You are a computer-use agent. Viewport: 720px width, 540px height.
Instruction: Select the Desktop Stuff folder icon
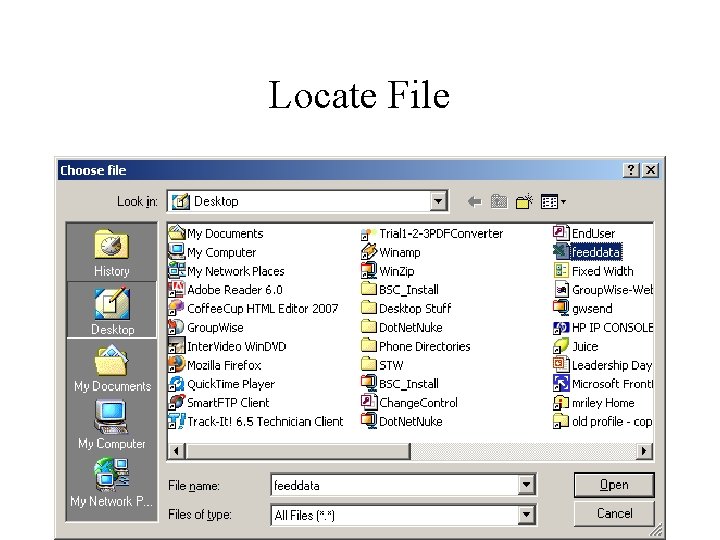coord(368,308)
